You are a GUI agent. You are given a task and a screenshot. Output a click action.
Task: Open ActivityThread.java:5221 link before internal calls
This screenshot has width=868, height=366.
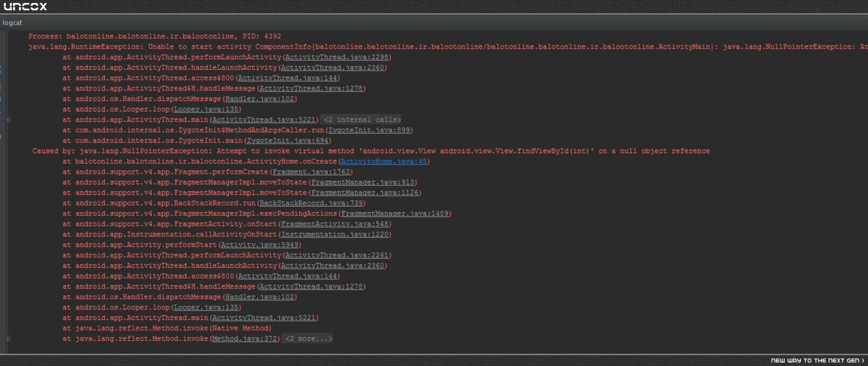264,120
